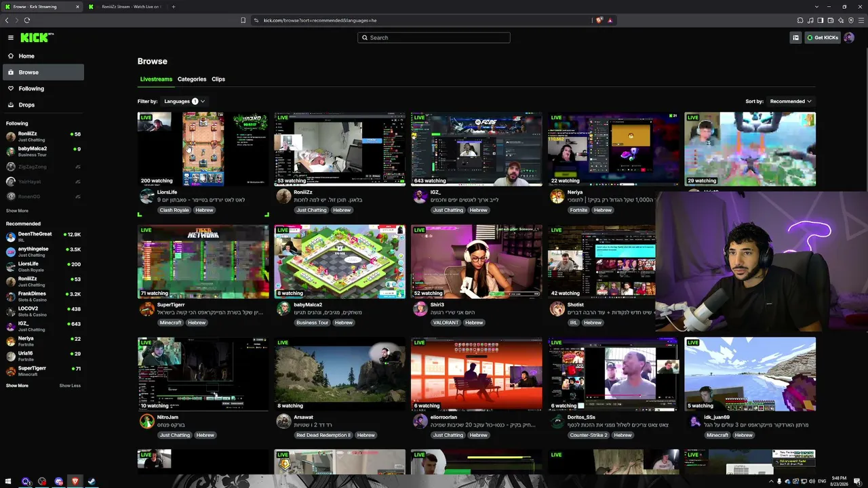868x488 pixels.
Task: Open the Languages filter dropdown
Action: click(x=184, y=102)
